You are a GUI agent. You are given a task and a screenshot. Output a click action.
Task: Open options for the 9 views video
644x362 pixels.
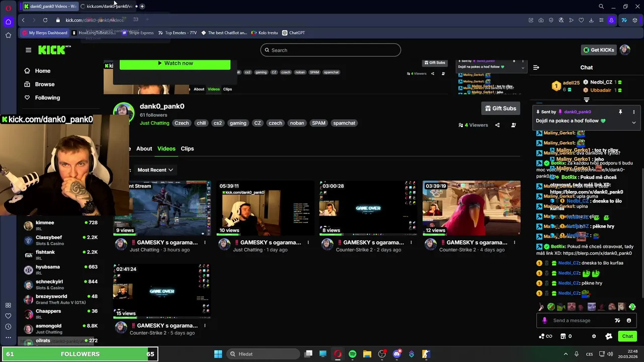pyautogui.click(x=205, y=242)
